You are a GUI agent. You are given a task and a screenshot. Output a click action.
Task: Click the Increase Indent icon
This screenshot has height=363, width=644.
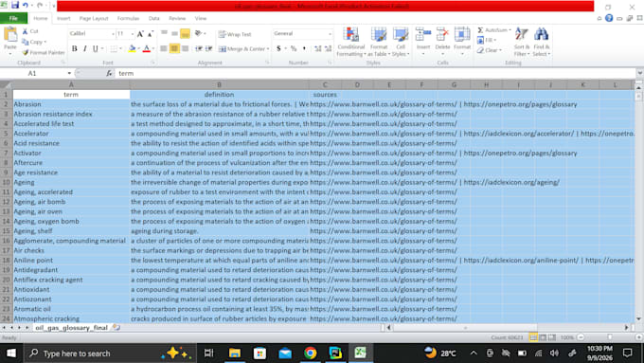click(209, 49)
